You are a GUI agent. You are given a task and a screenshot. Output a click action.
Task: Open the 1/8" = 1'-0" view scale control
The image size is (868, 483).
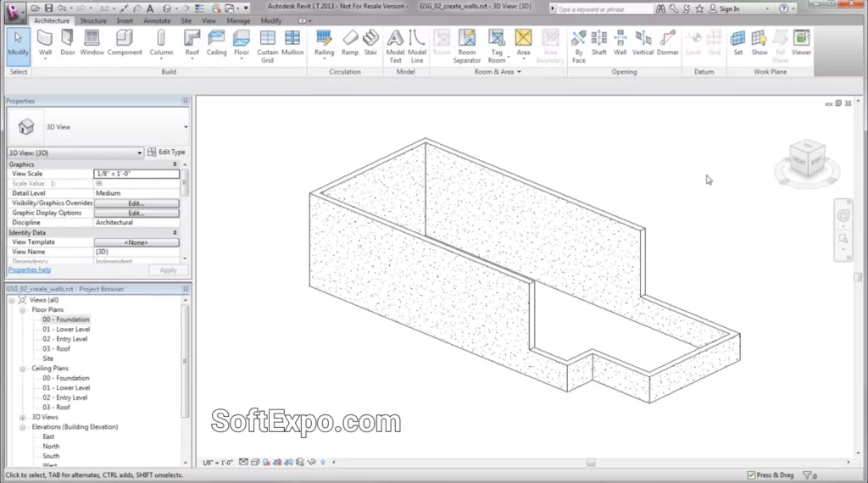click(218, 463)
